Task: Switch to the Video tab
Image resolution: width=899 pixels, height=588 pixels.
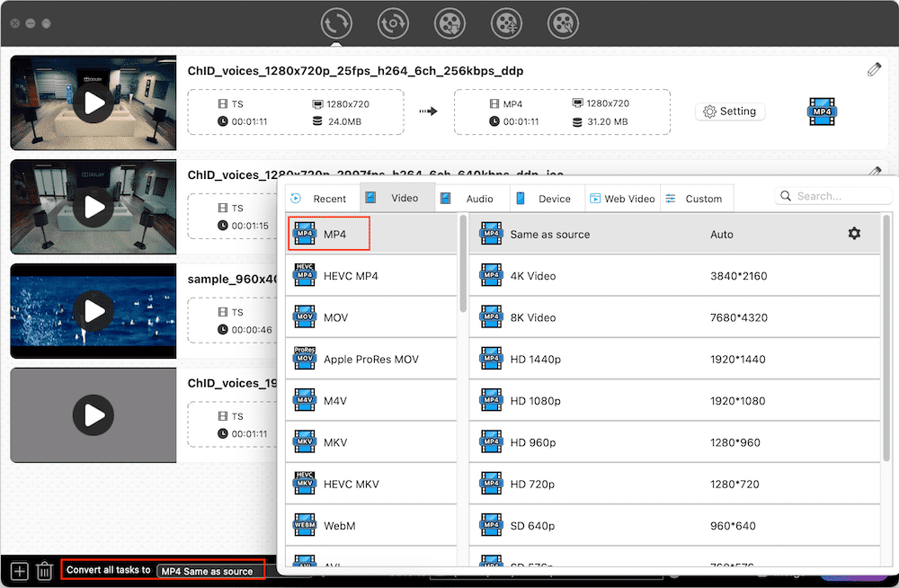Action: pos(397,198)
